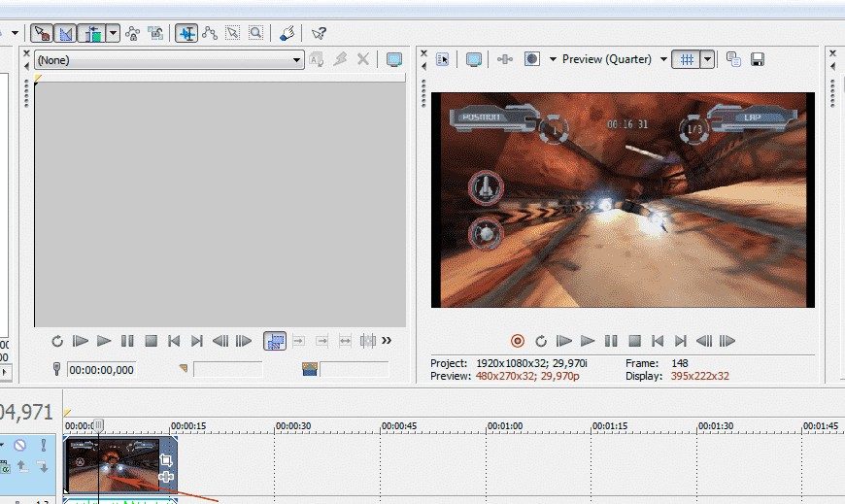Toggle the overlays grid button in preview
Viewport: 845px width, 504px height.
(687, 59)
